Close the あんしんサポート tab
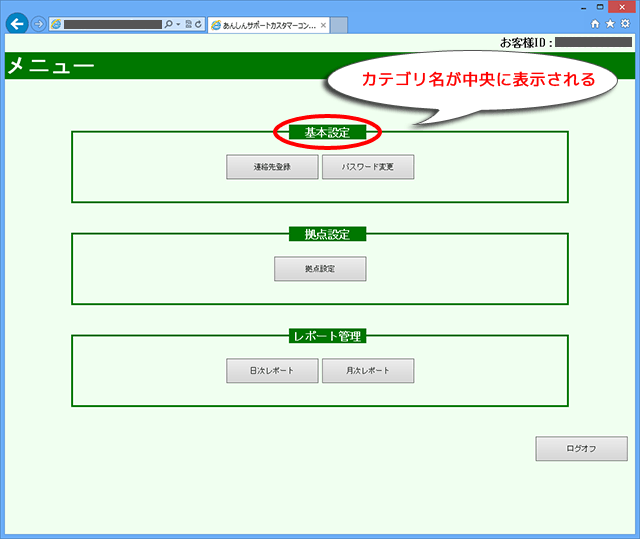Image resolution: width=640 pixels, height=539 pixels. 323,25
